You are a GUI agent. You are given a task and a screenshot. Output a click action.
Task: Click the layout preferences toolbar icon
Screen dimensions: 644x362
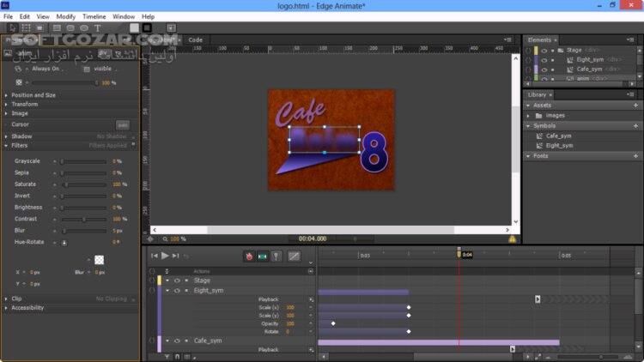point(171,28)
